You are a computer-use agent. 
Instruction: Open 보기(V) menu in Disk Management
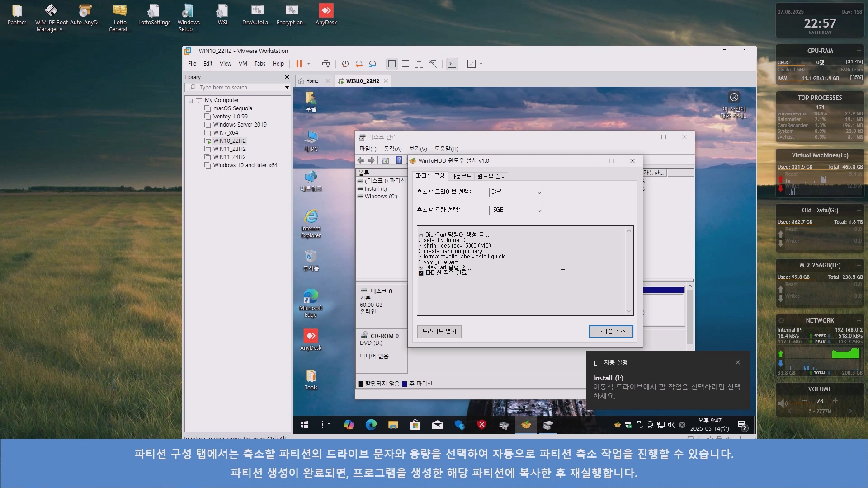[418, 149]
